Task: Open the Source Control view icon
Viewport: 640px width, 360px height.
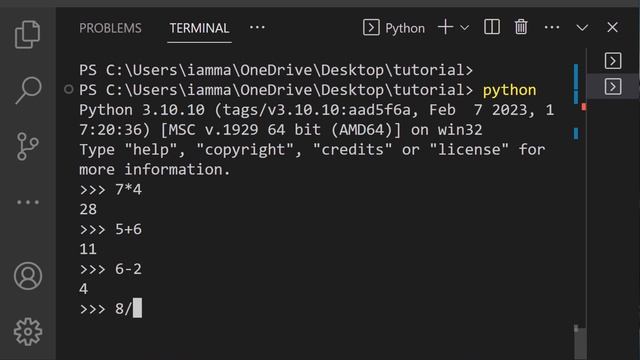Action: (x=28, y=146)
